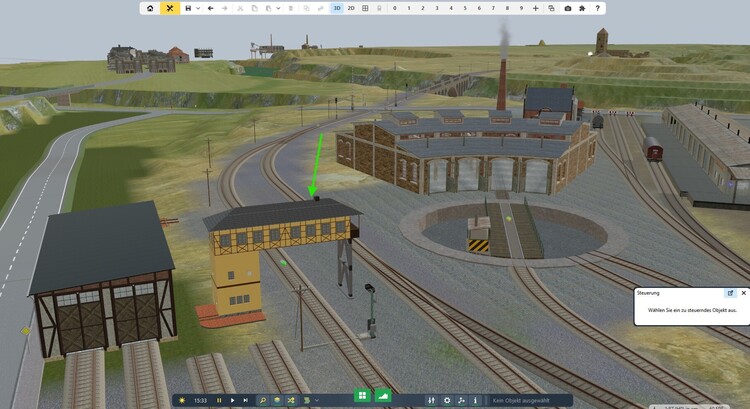Switch to 2D view mode

coord(351,8)
